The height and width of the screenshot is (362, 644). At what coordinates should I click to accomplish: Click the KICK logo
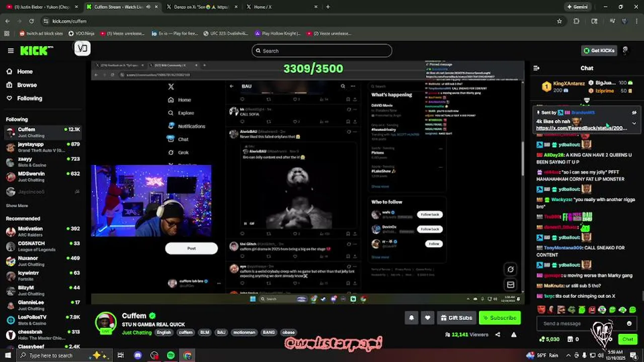click(37, 51)
